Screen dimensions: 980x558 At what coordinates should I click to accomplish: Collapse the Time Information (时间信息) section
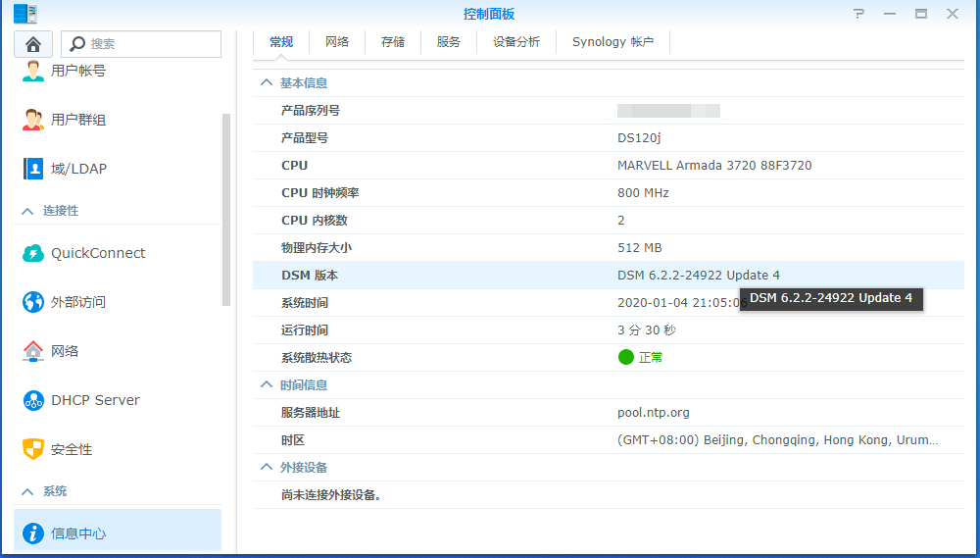[266, 385]
